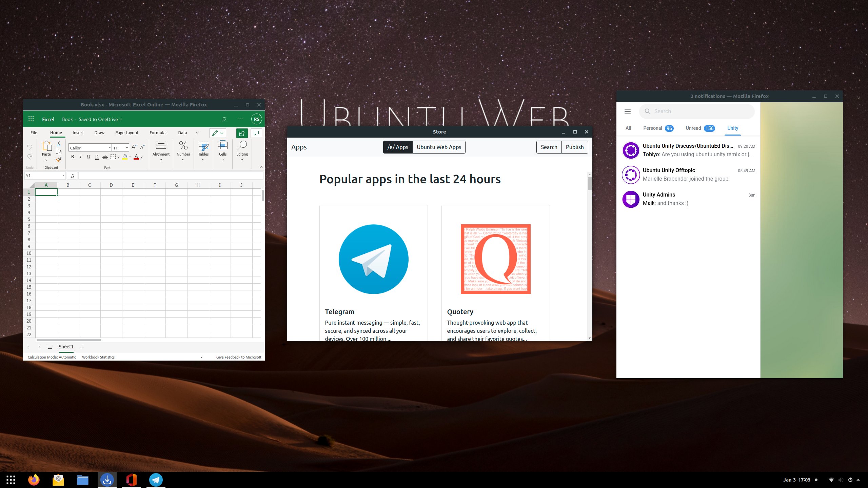Open the A1 Name Box dropdown
Viewport: 868px width, 488px height.
(63, 176)
